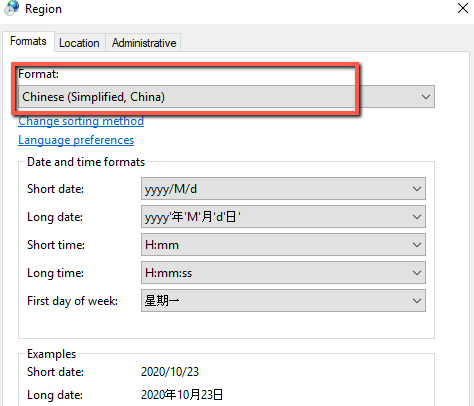
Task: Expand the First day of week chevron arrow
Action: 417,301
